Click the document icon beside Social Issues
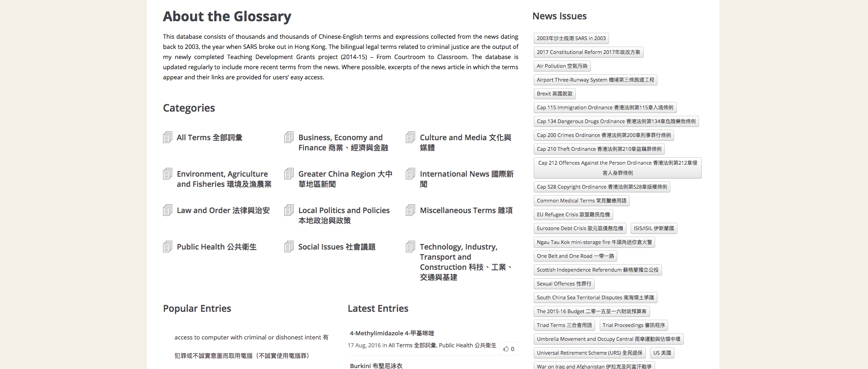Viewport: 868px width, 369px height. point(289,247)
